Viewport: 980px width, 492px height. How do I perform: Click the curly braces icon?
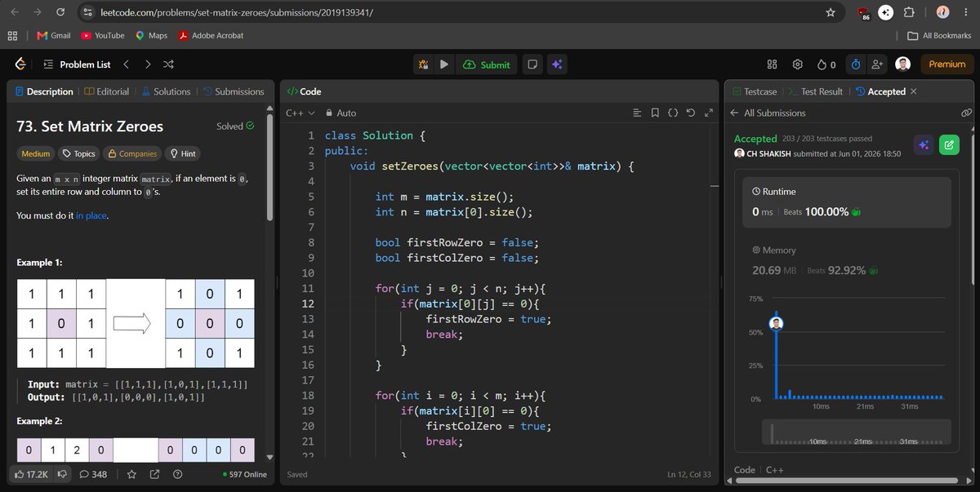[x=673, y=113]
